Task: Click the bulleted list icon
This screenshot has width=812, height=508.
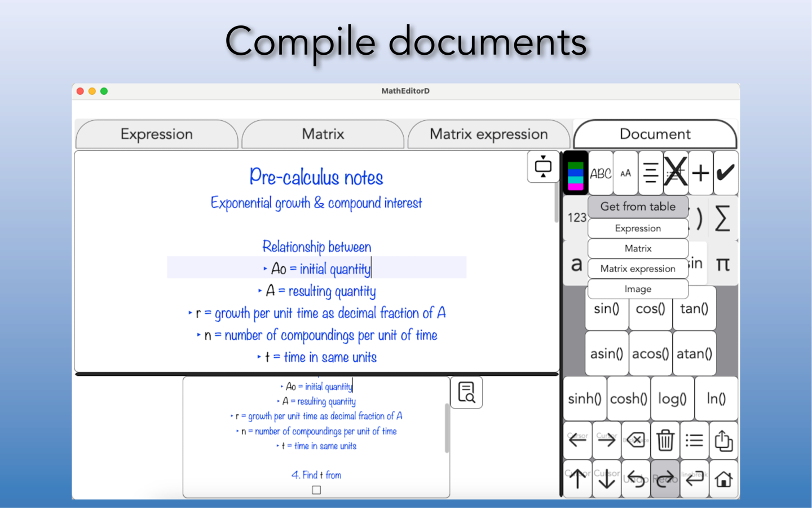Action: [x=694, y=440]
